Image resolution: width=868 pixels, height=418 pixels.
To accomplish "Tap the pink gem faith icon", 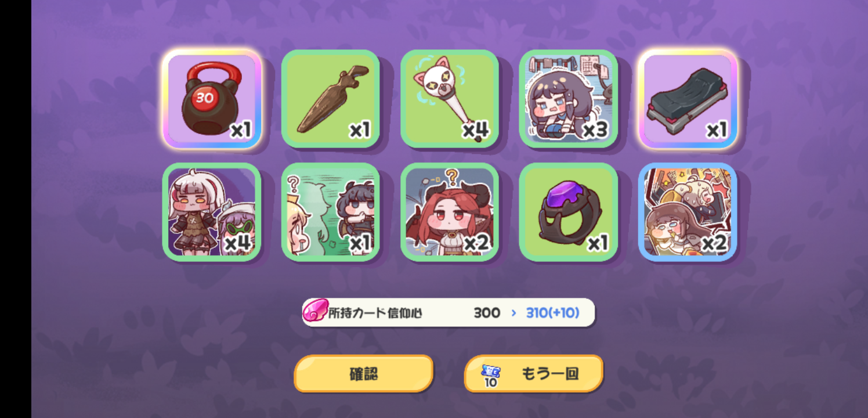I will coord(315,312).
